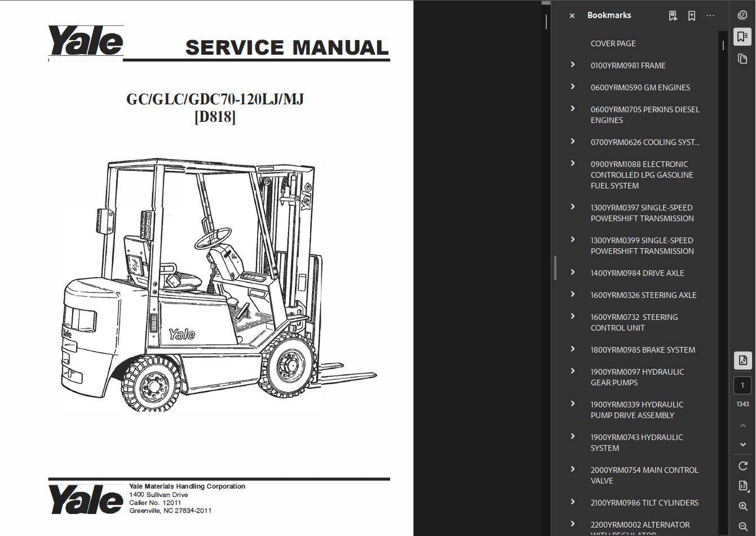This screenshot has height=536, width=756.
Task: Close the Bookmarks panel with the X
Action: [572, 16]
